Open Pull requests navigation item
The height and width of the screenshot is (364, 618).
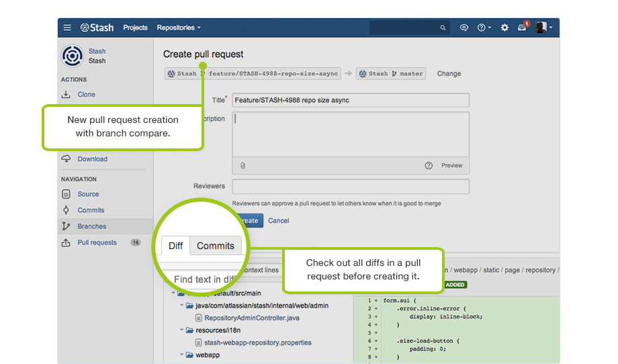pos(97,242)
